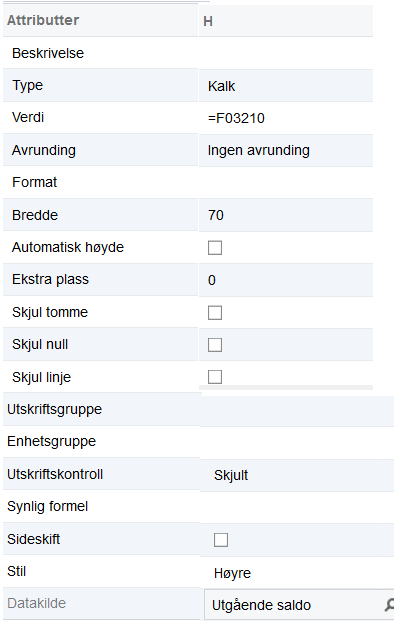Viewport: 402px width, 621px height.
Task: Enable the Automatisk høyde checkbox
Action: tap(215, 248)
